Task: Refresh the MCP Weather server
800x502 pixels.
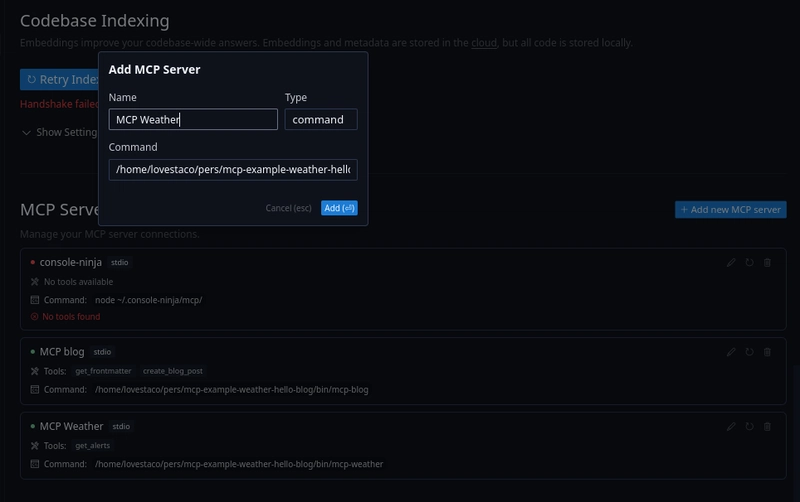Action: pos(749,426)
